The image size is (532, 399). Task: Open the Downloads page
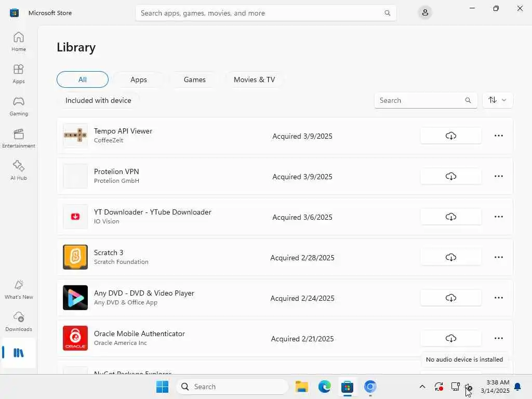(x=19, y=322)
